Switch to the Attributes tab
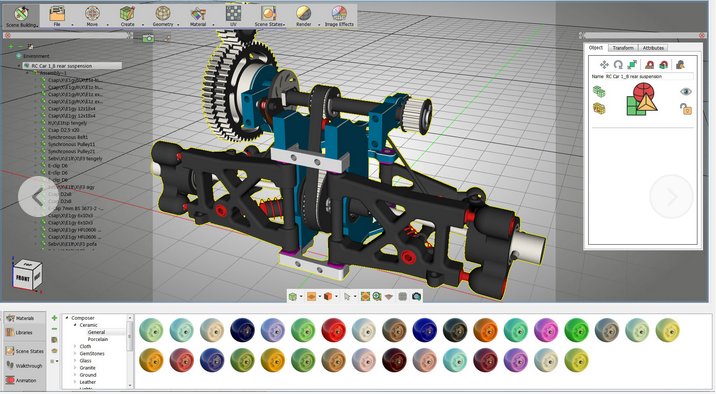Viewport: 716px width, 394px height. tap(653, 48)
